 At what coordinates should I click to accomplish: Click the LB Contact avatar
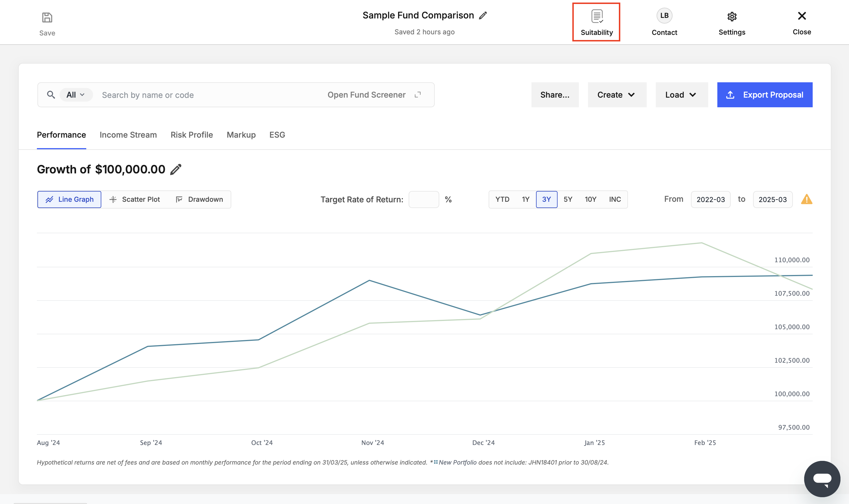coord(664,16)
